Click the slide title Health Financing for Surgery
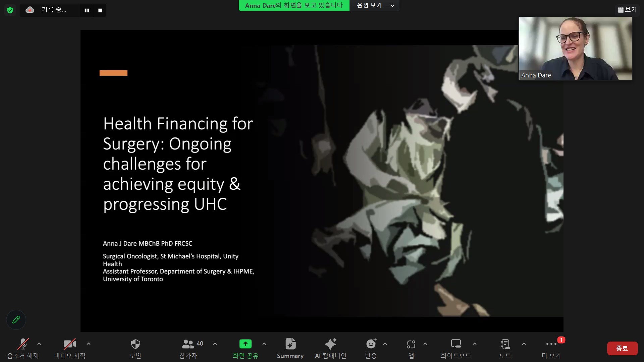This screenshot has width=644, height=362. (x=178, y=164)
